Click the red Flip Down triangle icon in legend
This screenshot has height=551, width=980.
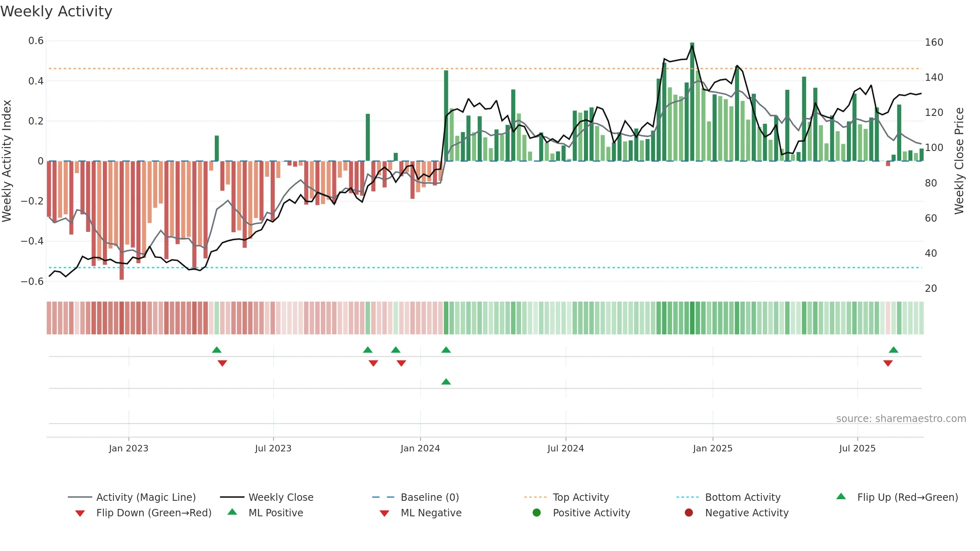[x=80, y=513]
